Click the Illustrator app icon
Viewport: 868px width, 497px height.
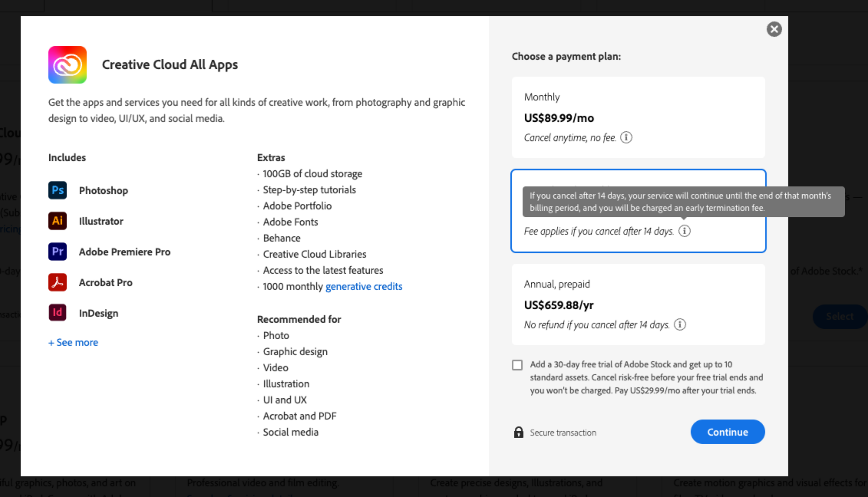pyautogui.click(x=57, y=221)
